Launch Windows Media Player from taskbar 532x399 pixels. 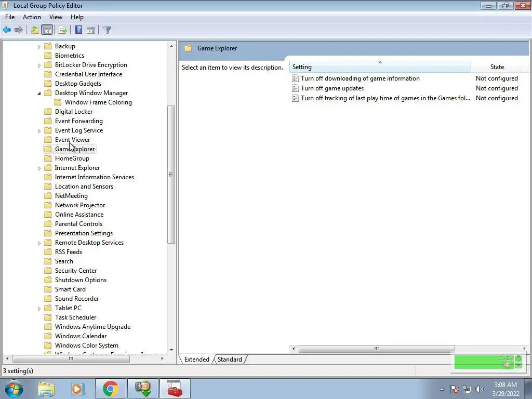(77, 389)
